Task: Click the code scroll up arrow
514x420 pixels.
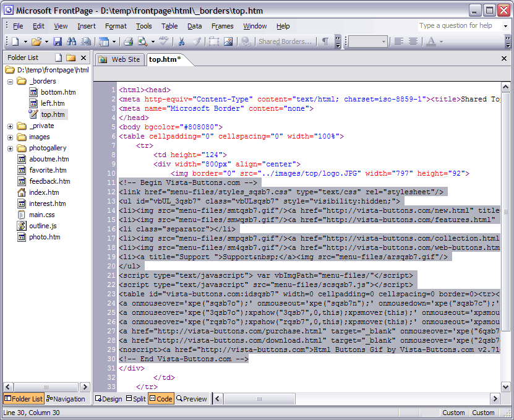Action: tap(505, 87)
